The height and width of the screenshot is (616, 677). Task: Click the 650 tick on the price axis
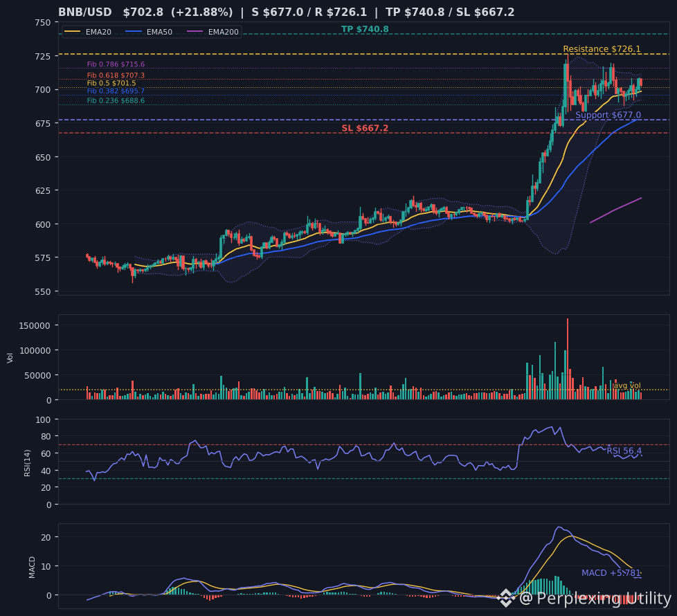43,157
